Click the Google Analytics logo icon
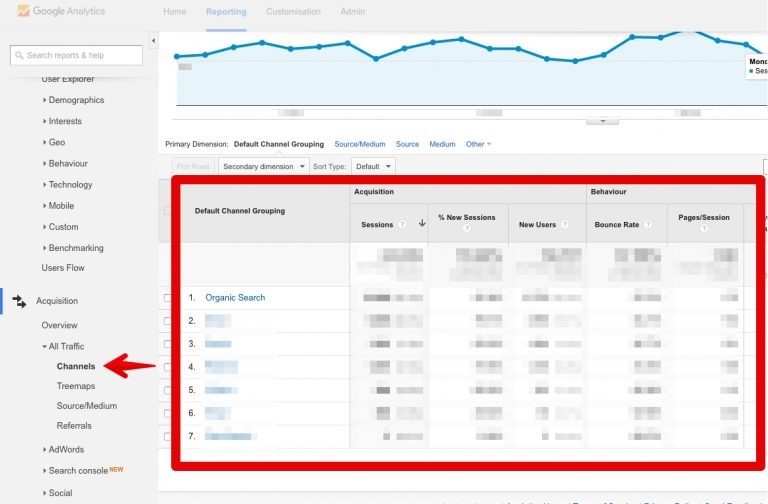Image resolution: width=768 pixels, height=504 pixels. click(x=23, y=11)
